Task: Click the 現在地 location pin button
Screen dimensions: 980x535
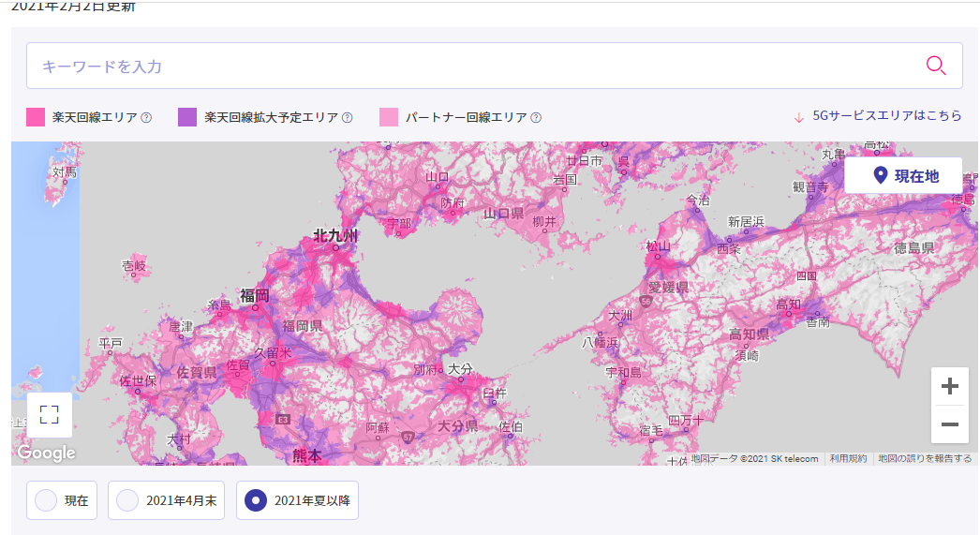Action: 903,175
